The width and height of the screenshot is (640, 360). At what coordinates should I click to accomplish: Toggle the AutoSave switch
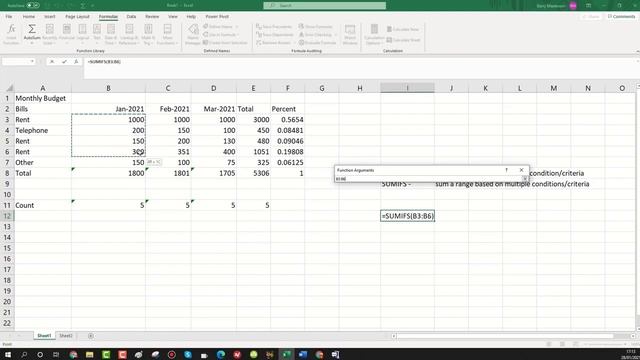click(33, 5)
